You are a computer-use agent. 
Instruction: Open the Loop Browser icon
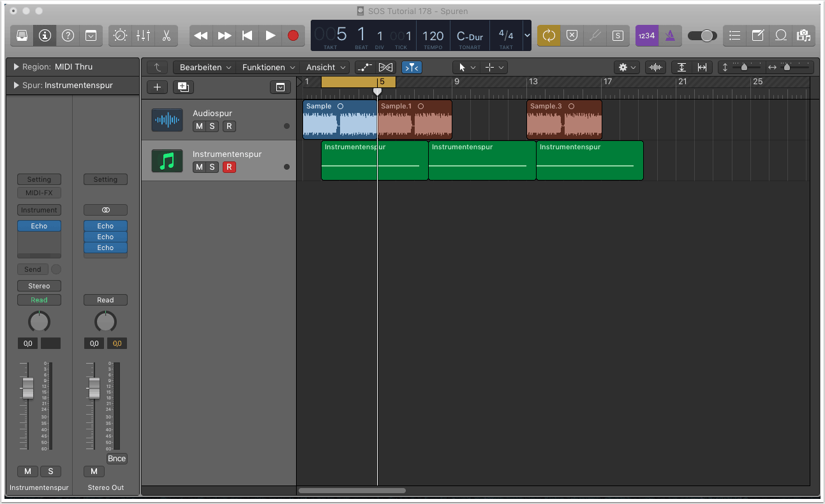780,36
